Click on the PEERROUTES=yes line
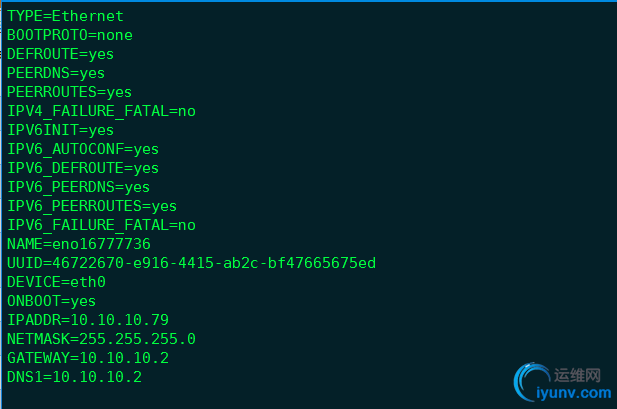The image size is (617, 409). 70,92
